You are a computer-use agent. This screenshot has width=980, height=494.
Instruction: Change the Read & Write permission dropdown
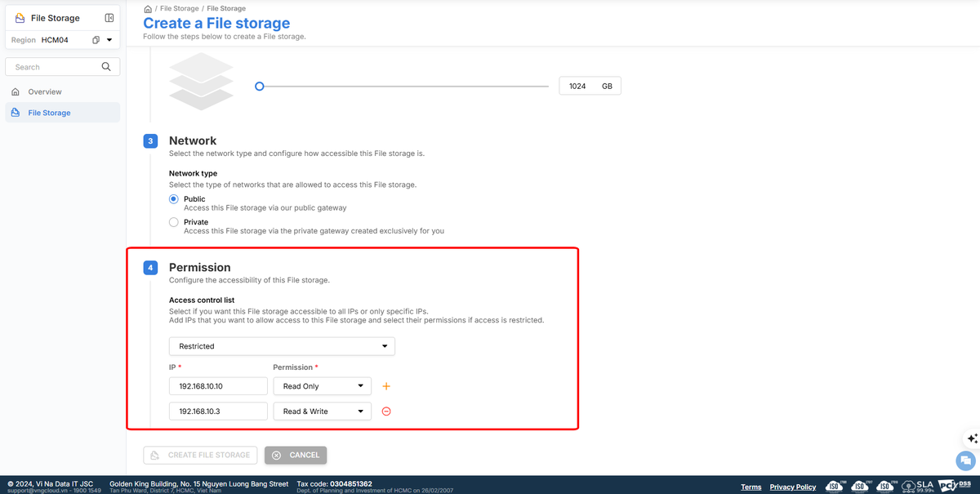[322, 412]
